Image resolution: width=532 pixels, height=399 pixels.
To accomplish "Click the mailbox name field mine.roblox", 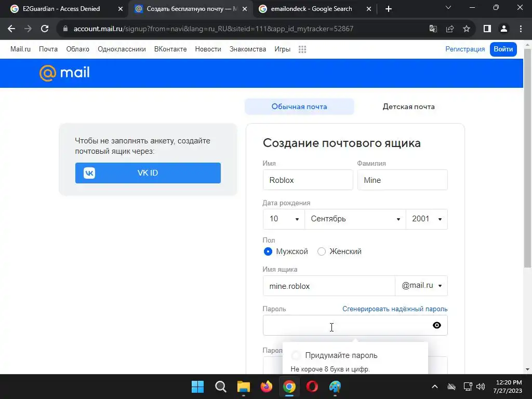I will tap(329, 286).
